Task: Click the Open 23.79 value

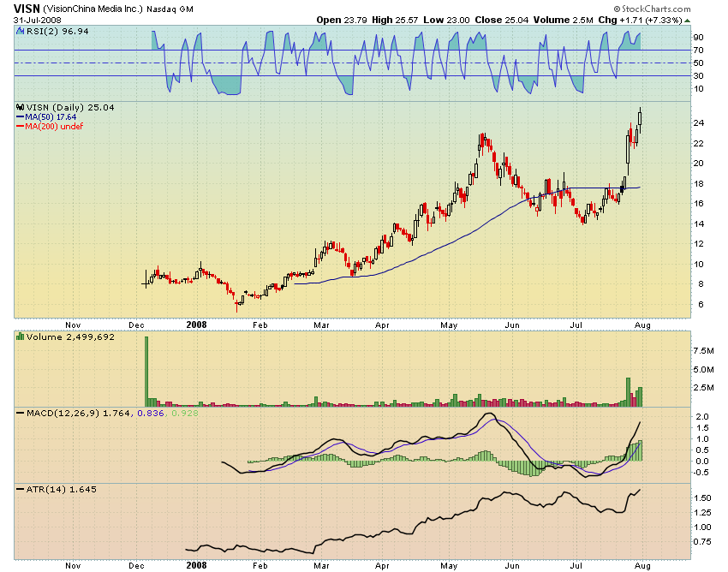Action: click(x=342, y=20)
